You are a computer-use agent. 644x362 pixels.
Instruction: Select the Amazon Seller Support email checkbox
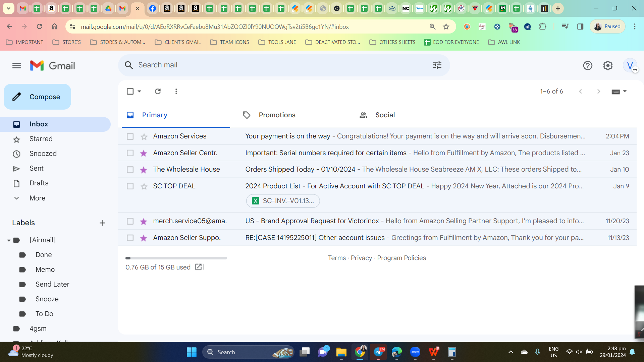[x=130, y=238]
